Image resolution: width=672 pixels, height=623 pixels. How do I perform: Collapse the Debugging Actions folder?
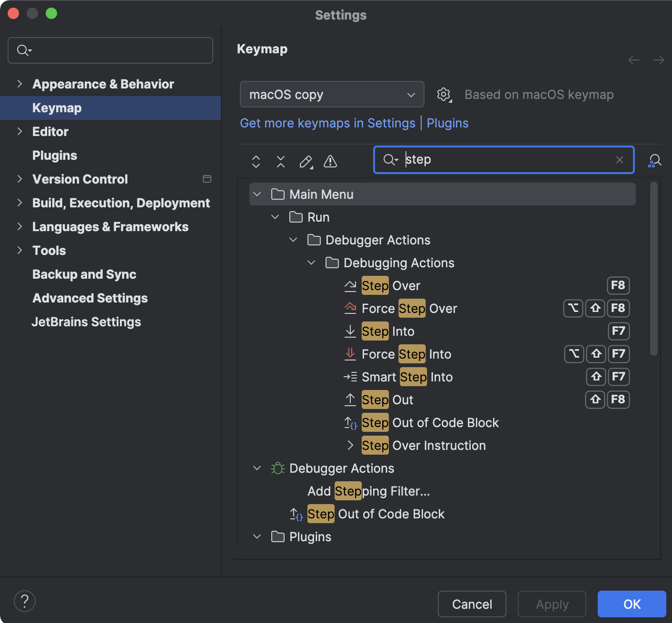(311, 263)
